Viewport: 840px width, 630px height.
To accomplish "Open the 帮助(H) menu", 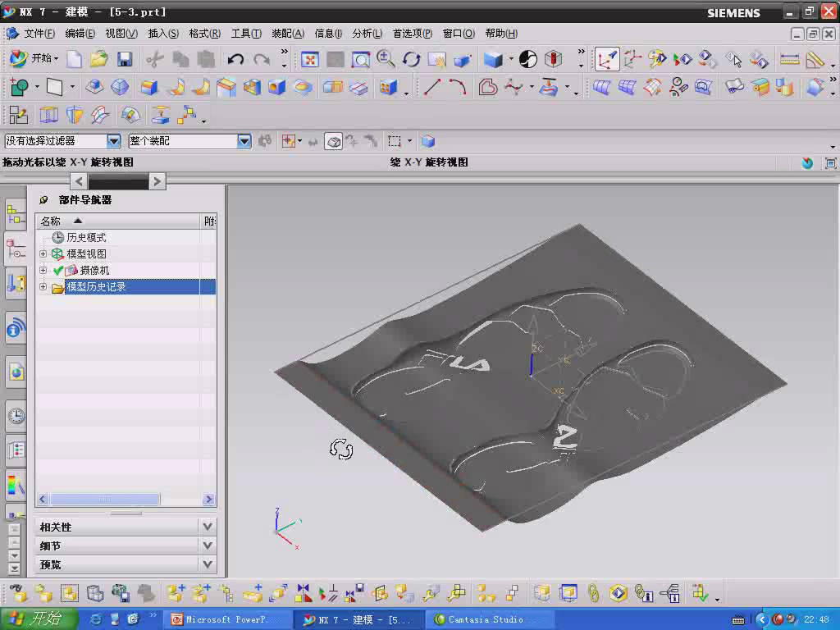I will [x=501, y=34].
